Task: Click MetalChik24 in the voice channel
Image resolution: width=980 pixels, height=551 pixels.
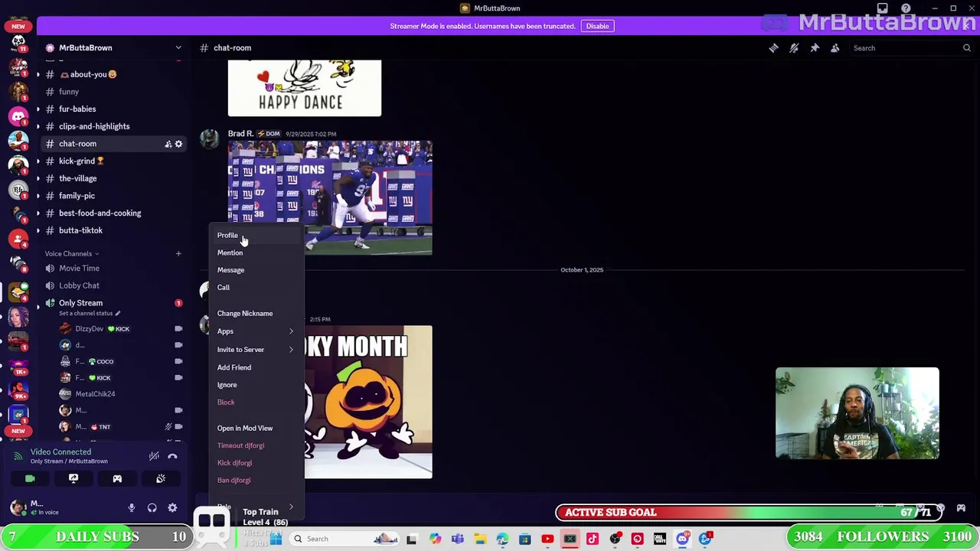Action: tap(95, 394)
